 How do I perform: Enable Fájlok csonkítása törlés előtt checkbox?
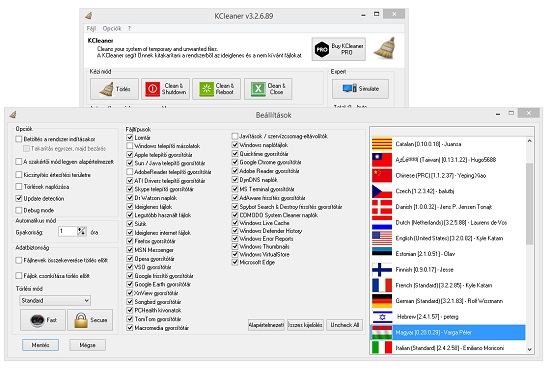(x=19, y=275)
